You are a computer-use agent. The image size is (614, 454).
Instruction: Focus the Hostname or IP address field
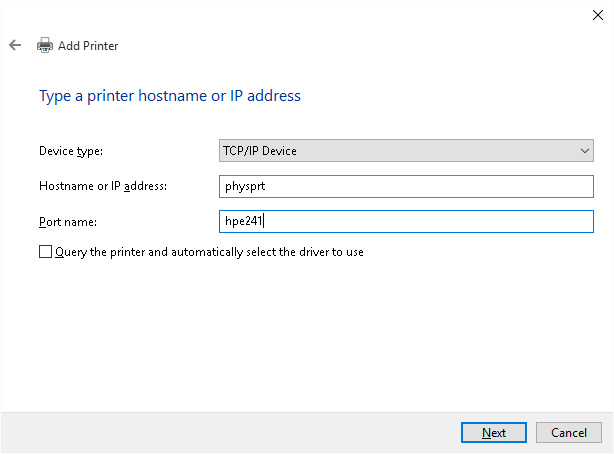[405, 186]
